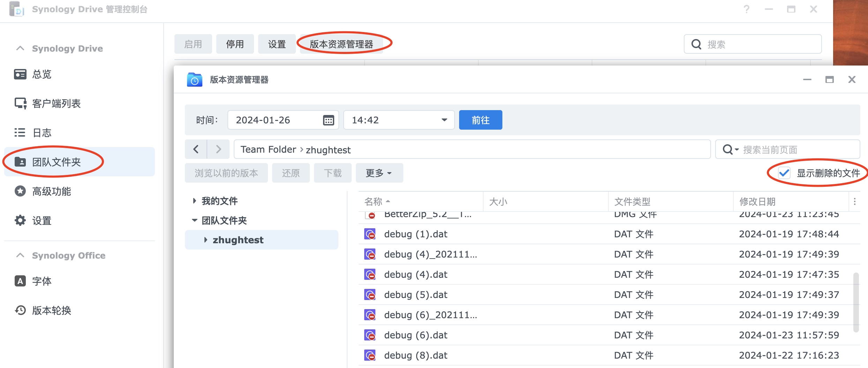Click date 2024-01-19 17:47:35
The image size is (868, 368).
point(789,275)
